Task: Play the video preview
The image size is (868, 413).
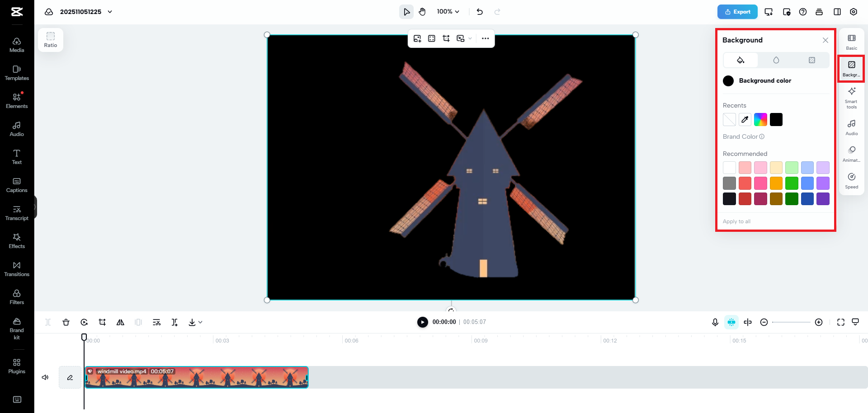Action: (423, 322)
